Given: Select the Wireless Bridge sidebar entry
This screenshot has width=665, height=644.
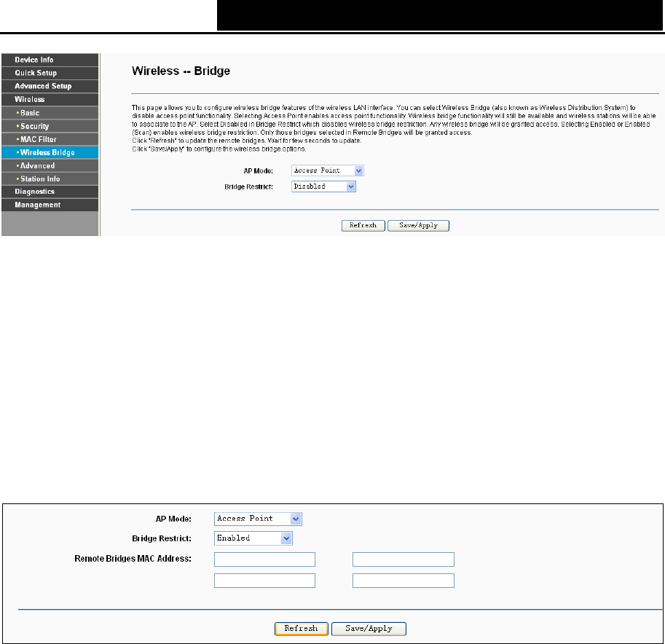Looking at the screenshot, I should [50, 152].
